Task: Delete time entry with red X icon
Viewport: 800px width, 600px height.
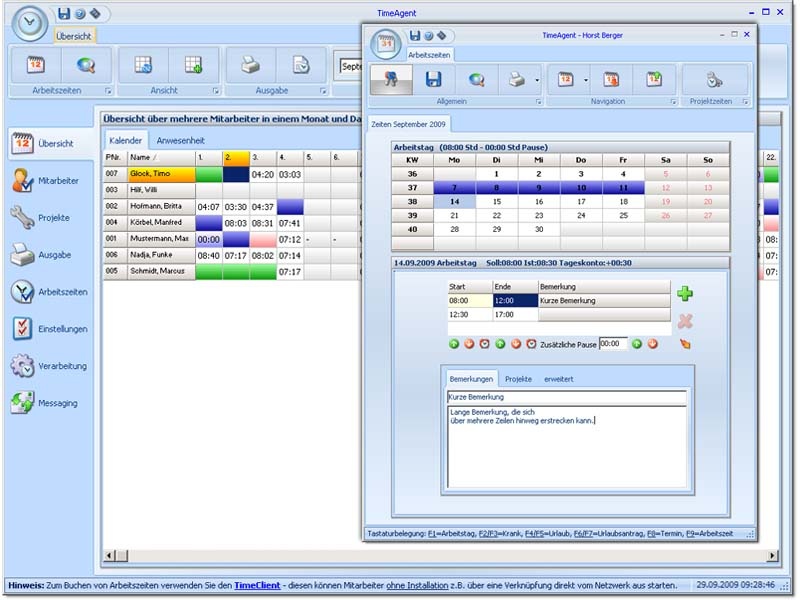Action: 685,321
